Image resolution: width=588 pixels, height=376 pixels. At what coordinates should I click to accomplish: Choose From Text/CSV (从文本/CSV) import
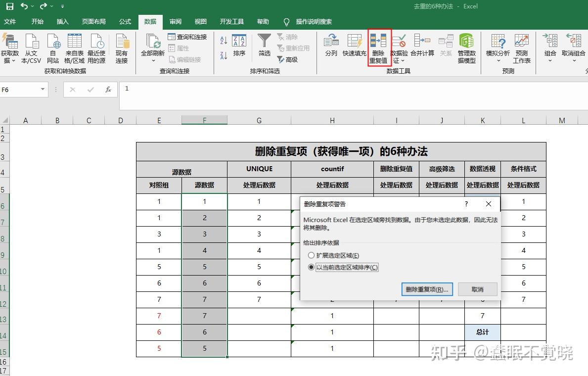(x=31, y=48)
